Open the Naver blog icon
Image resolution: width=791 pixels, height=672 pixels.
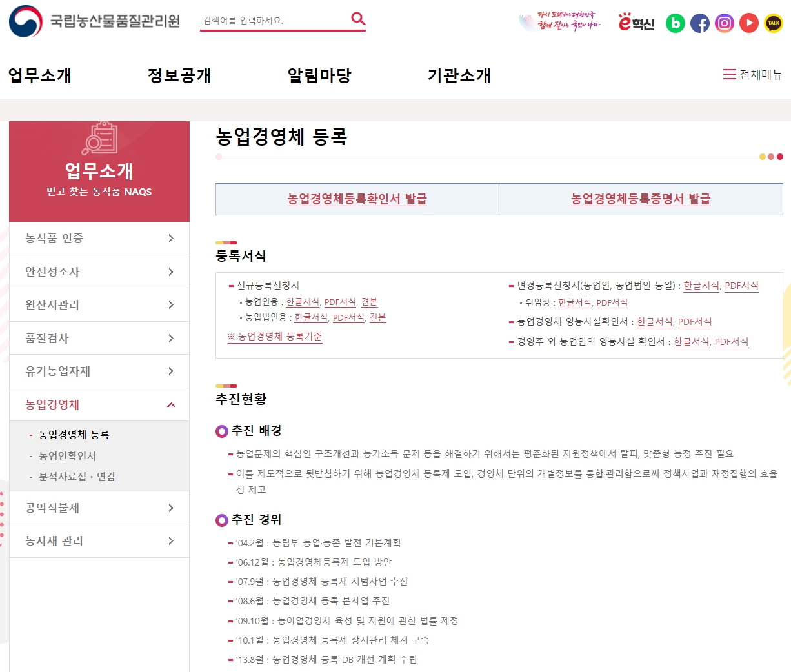(675, 23)
